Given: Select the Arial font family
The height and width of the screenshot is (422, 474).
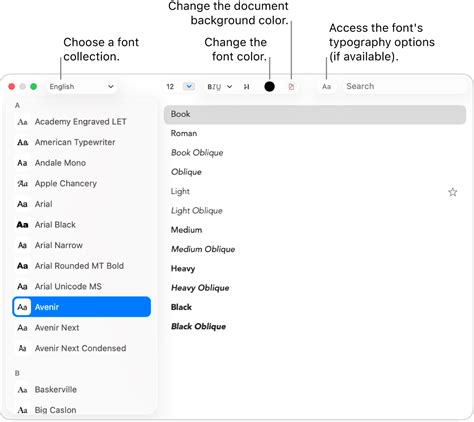Looking at the screenshot, I should click(82, 204).
